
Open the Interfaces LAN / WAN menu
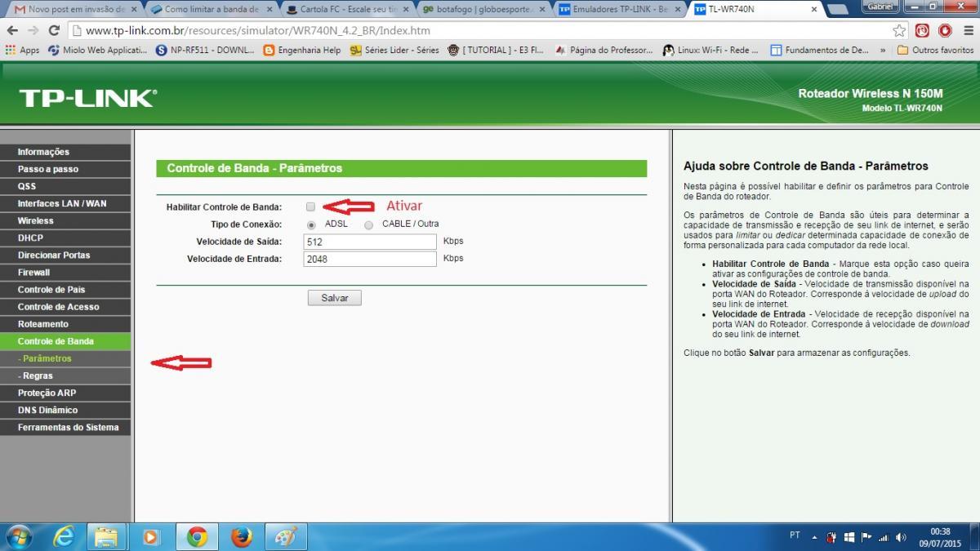65,203
